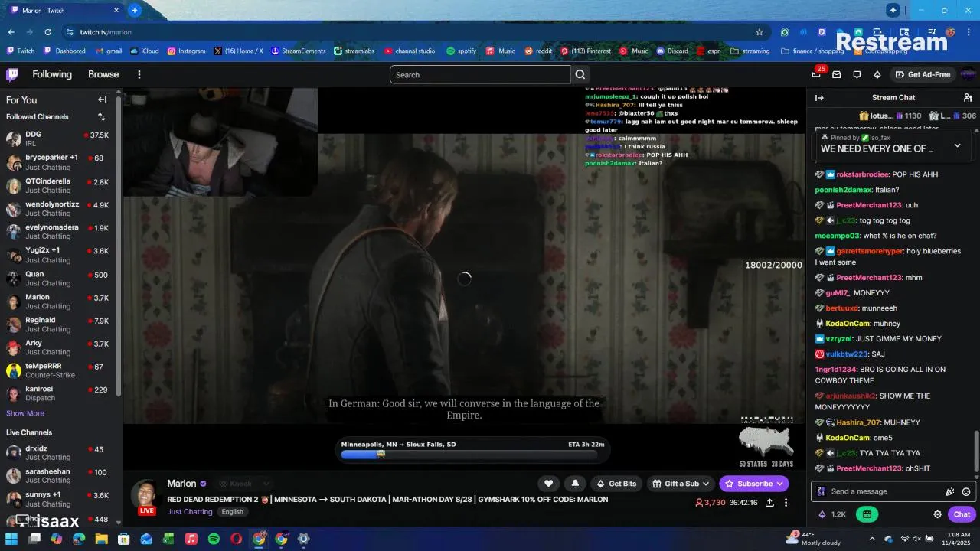Sort followed channels with arrows icon

coord(101,117)
